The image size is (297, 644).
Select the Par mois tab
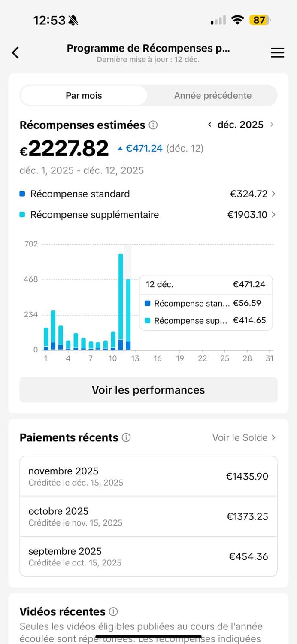tap(84, 95)
